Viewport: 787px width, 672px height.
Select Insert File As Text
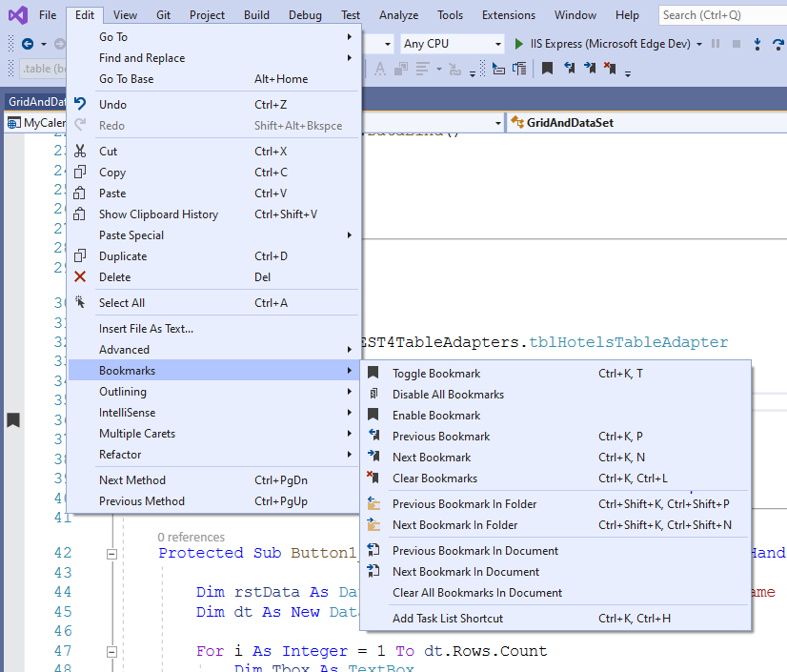(214, 329)
